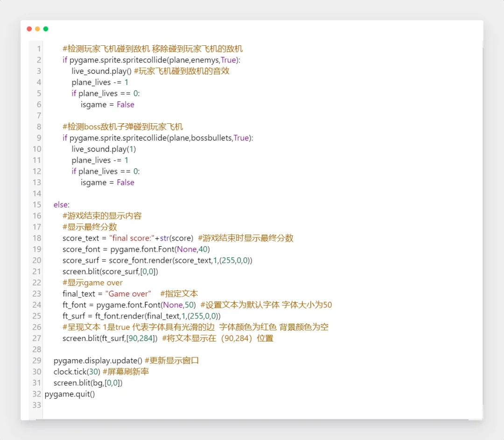Click the pygame.display.update() call
This screenshot has height=440, width=504.
point(98,361)
